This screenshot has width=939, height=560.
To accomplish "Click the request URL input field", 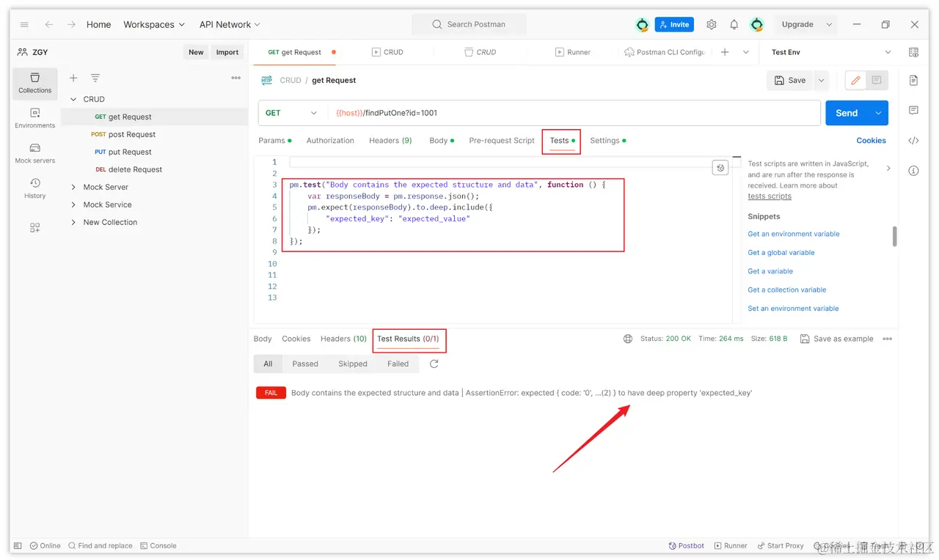I will point(574,113).
